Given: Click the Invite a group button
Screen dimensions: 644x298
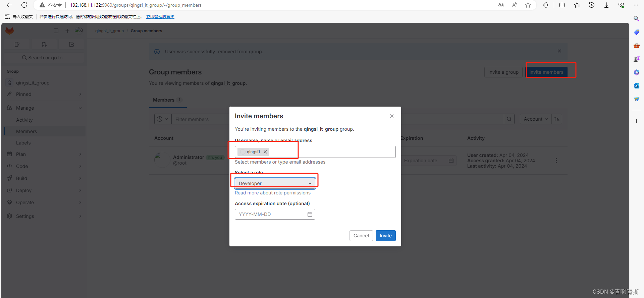Looking at the screenshot, I should (503, 72).
